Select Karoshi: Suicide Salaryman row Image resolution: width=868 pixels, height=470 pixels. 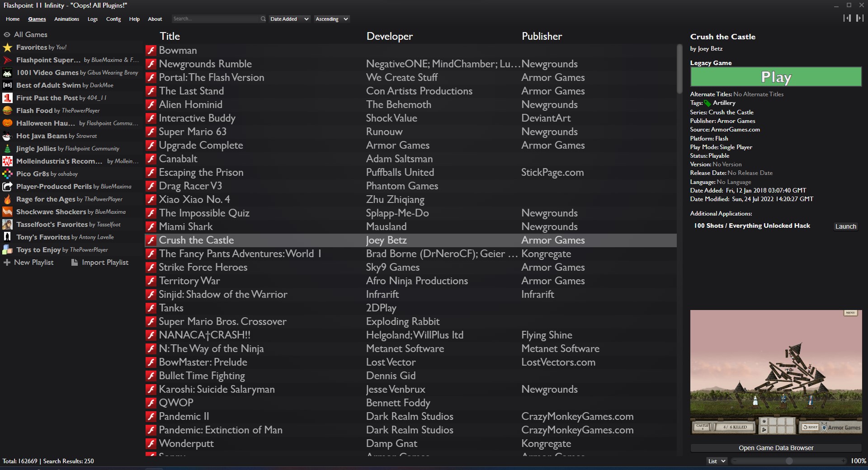[x=410, y=390]
